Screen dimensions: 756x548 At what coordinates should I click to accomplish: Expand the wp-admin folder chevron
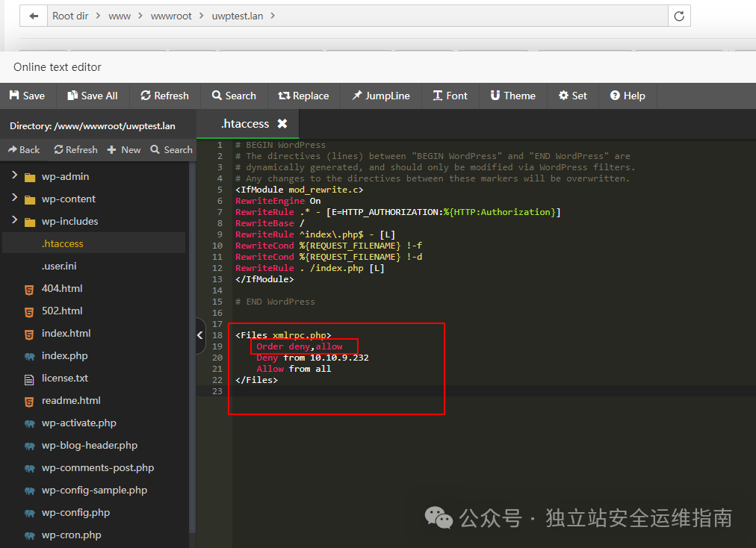(14, 175)
